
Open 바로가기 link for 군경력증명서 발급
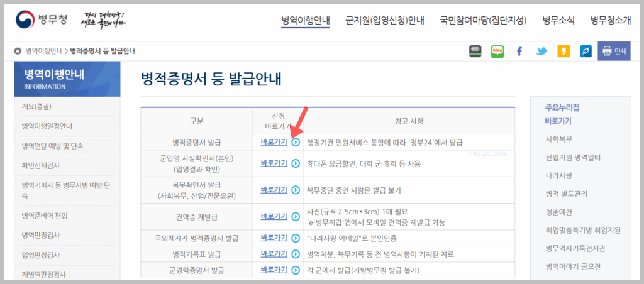[x=274, y=270]
